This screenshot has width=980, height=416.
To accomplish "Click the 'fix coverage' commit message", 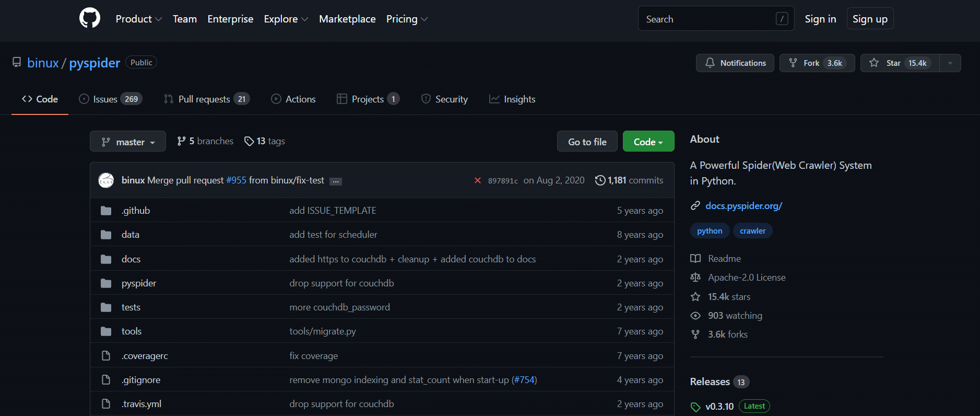I will pos(314,356).
